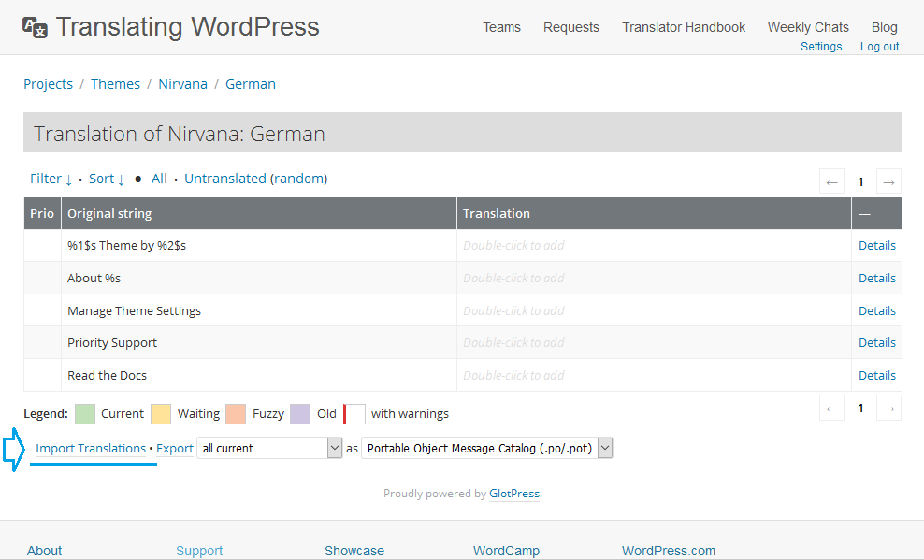
Task: Navigate to Nirvana breadcrumb
Action: tap(182, 84)
